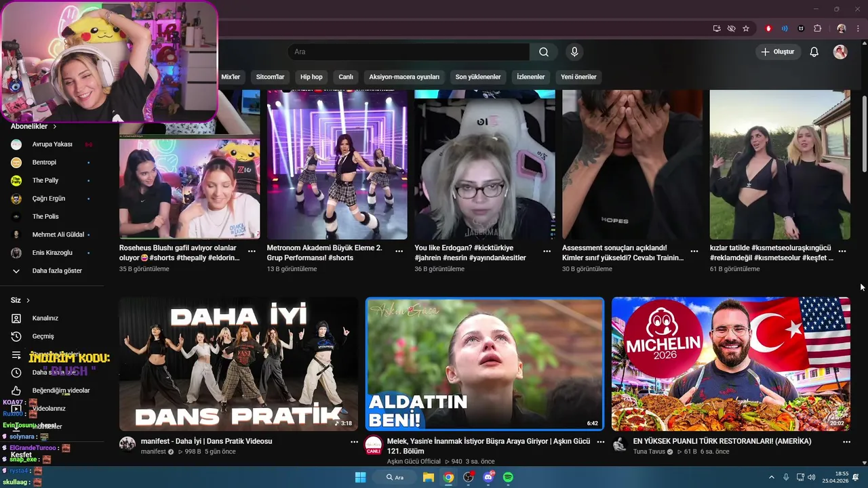Screen dimensions: 868x488
Task: Start voice search with microphone icon
Action: 574,52
